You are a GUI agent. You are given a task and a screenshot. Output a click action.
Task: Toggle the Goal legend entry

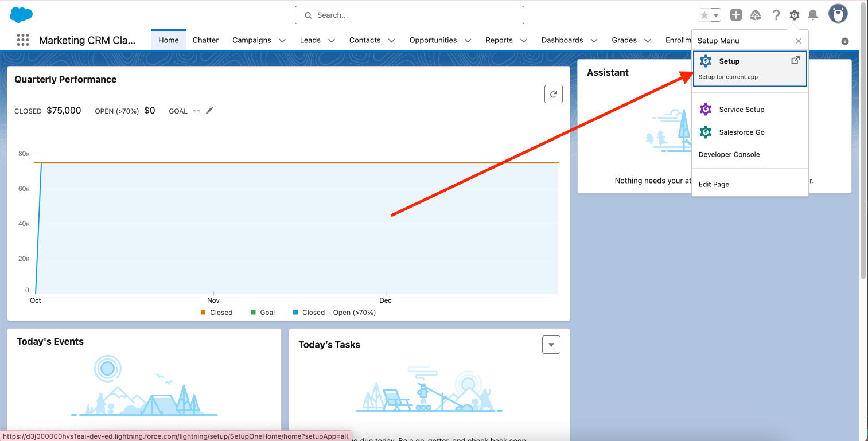click(x=263, y=313)
